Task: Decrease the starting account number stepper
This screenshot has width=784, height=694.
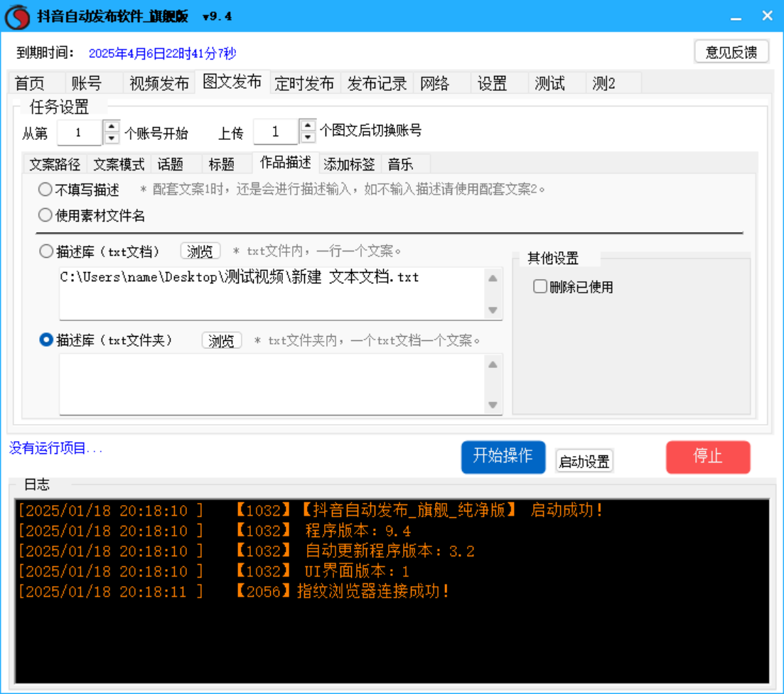Action: 112,139
